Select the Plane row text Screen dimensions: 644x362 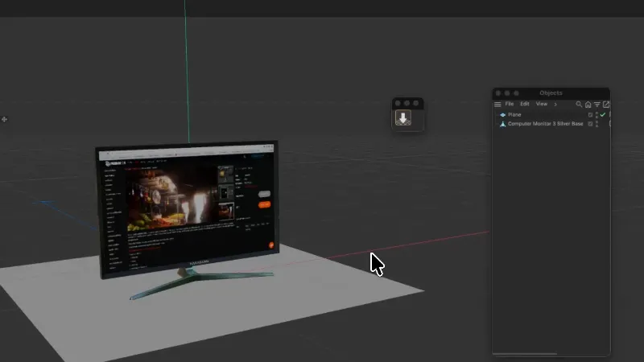point(514,114)
